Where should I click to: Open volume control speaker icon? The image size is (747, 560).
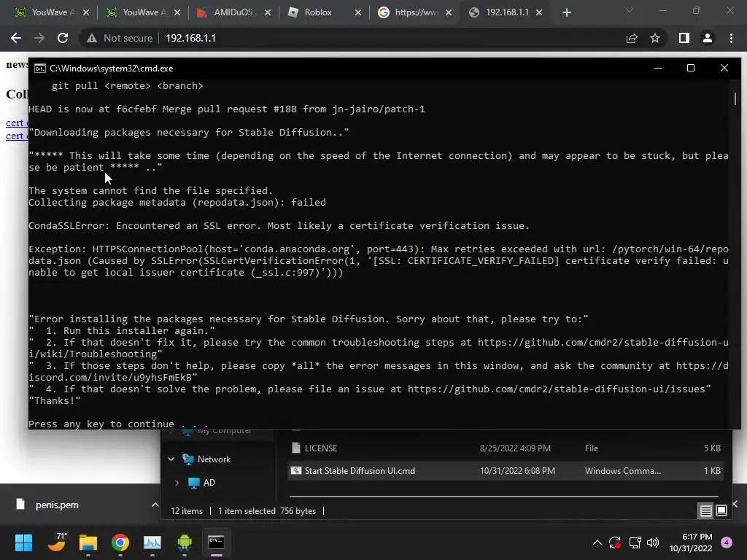(653, 542)
